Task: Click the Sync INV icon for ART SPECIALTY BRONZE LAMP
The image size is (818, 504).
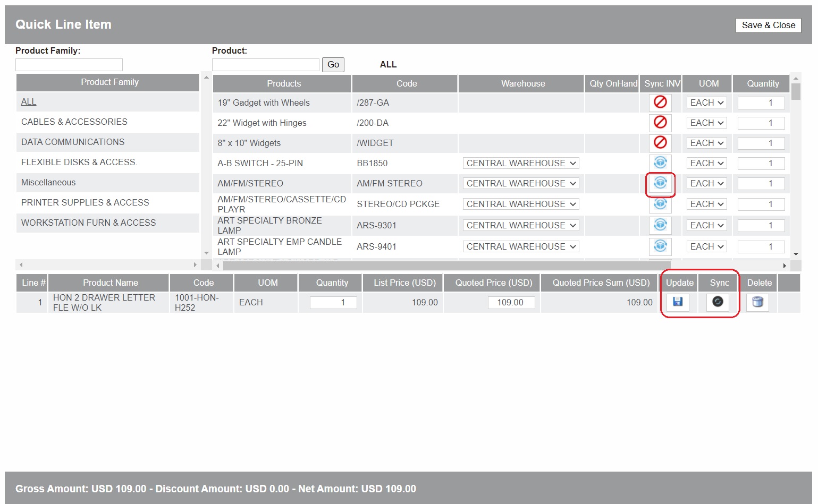Action: (x=660, y=225)
